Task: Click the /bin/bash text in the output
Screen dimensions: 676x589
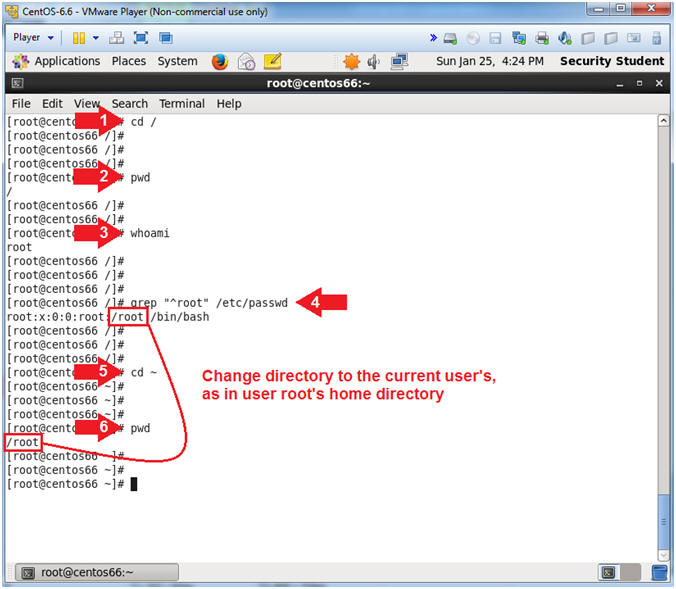Action: (180, 317)
